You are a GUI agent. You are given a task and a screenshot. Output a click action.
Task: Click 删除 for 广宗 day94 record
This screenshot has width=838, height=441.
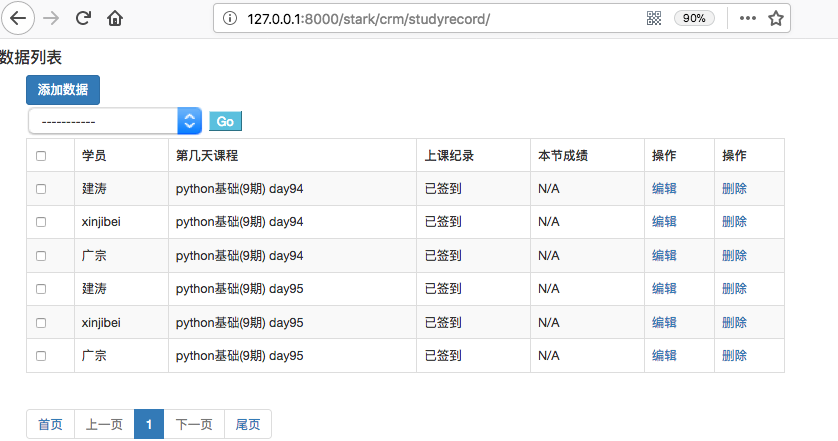[734, 256]
